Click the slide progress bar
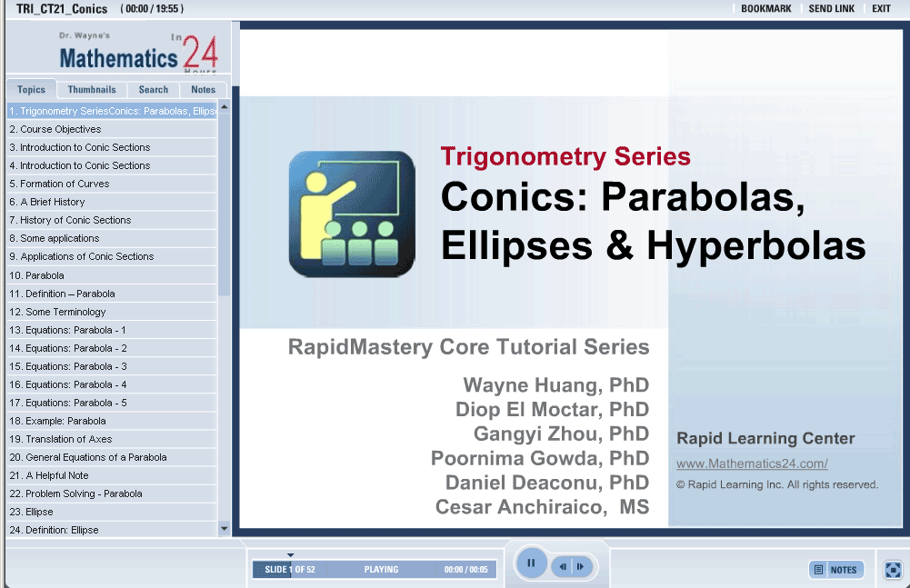910x588 pixels. pos(375,570)
